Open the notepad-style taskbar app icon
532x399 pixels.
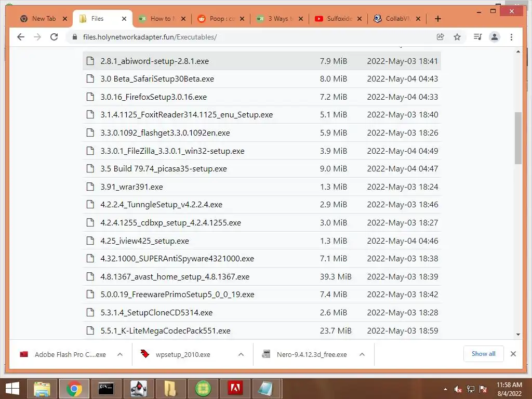click(265, 389)
